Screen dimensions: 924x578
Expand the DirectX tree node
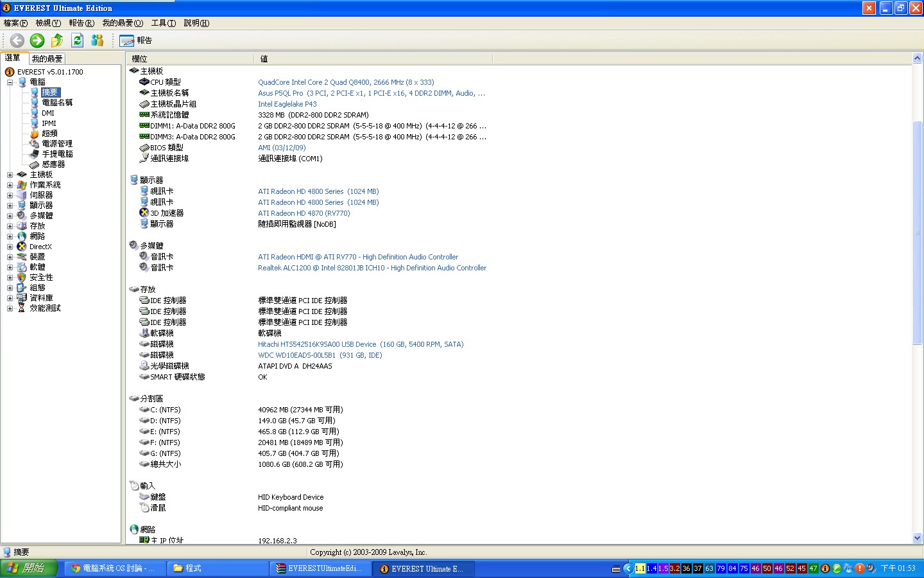point(10,247)
